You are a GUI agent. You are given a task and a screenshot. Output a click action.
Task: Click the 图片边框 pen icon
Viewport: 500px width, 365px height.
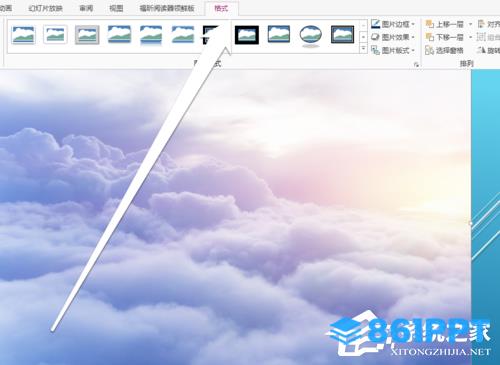point(375,24)
